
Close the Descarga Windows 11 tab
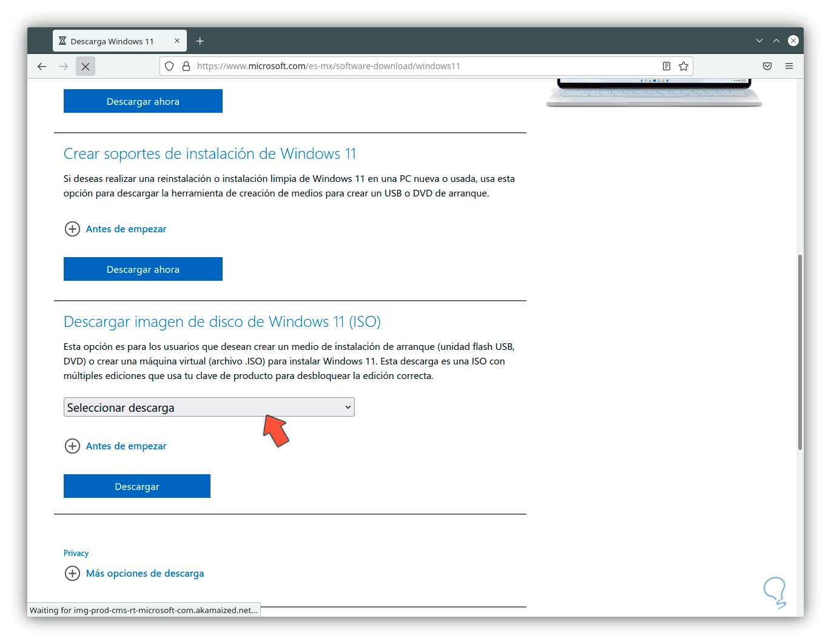pos(177,41)
